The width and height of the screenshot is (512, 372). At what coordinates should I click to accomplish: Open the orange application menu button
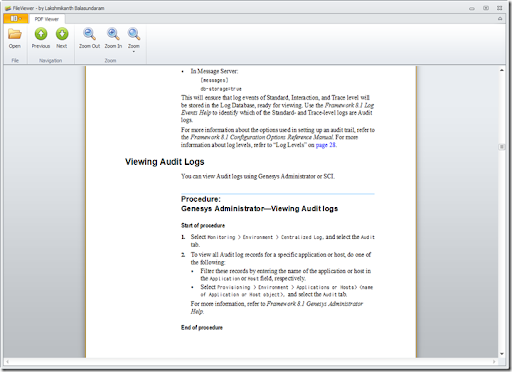pyautogui.click(x=16, y=19)
